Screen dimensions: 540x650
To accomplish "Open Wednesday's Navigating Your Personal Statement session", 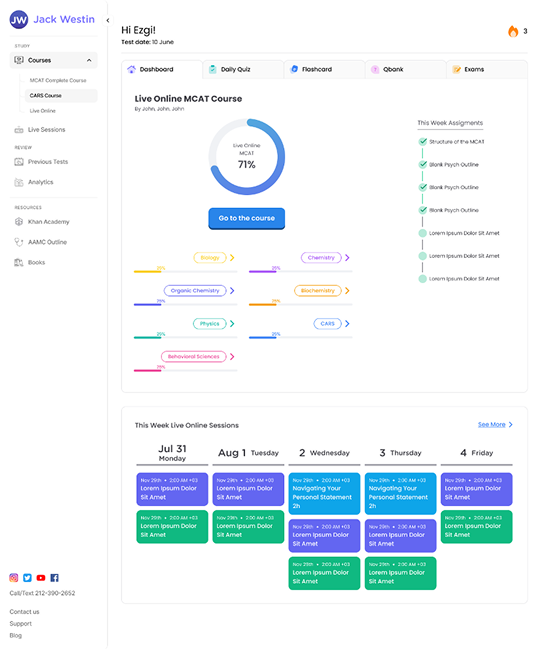I will [324, 493].
